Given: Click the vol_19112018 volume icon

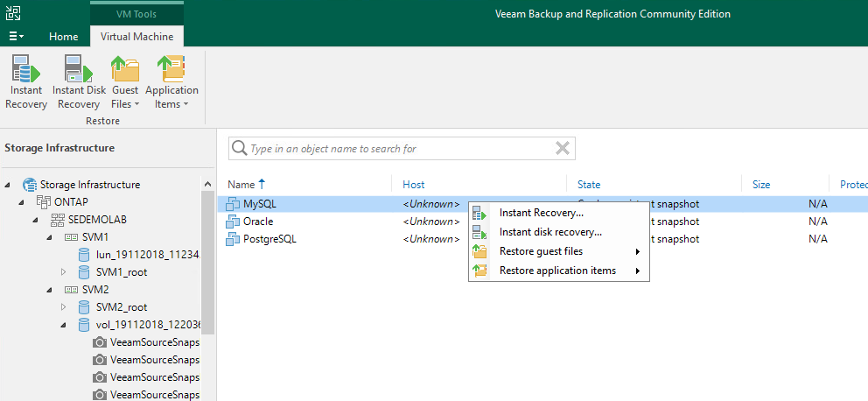Looking at the screenshot, I should click(84, 324).
